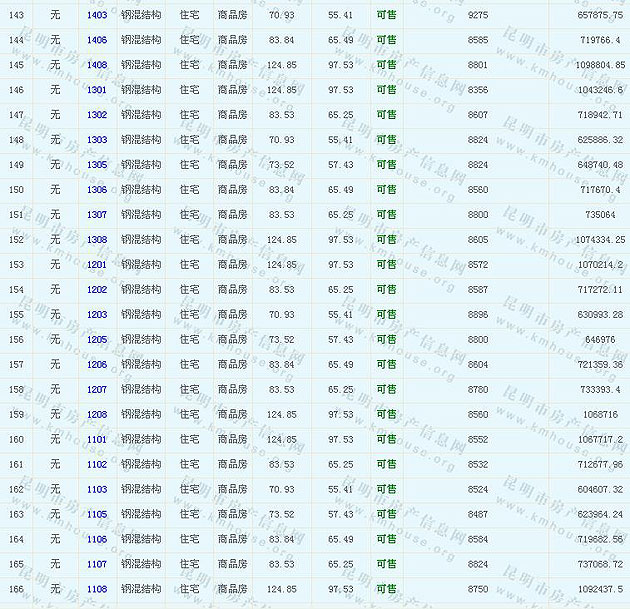630x609 pixels.
Task: Open room 1203 link
Action: (97, 315)
